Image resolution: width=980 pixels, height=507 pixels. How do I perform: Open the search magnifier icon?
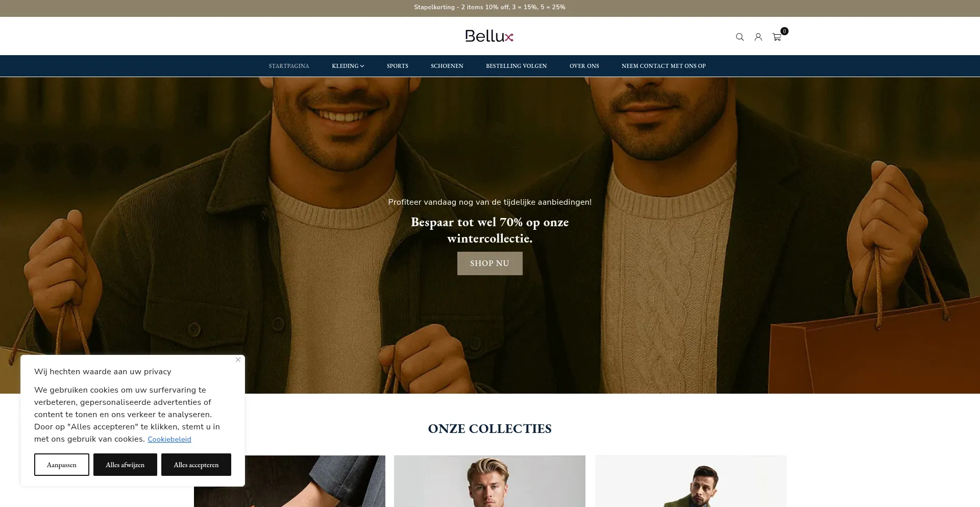[740, 37]
